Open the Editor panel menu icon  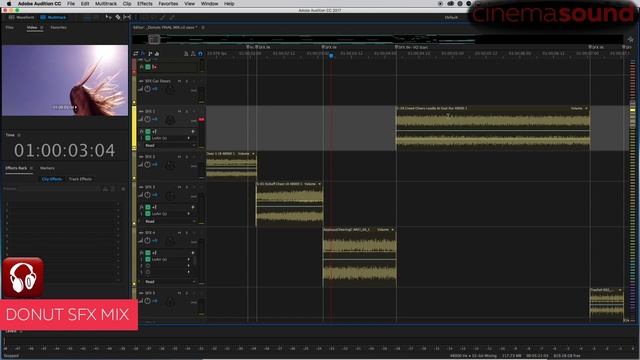click(203, 27)
